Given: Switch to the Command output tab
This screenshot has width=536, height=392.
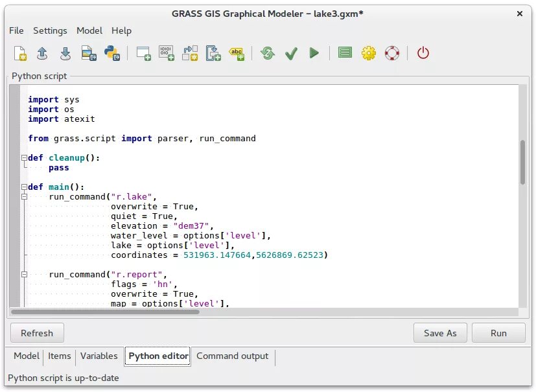Looking at the screenshot, I should (x=233, y=356).
